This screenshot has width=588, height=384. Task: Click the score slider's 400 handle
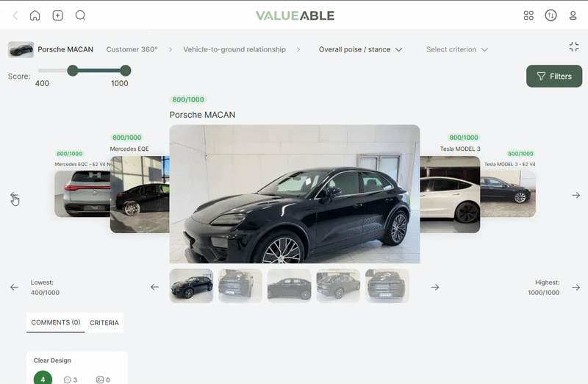pyautogui.click(x=73, y=71)
